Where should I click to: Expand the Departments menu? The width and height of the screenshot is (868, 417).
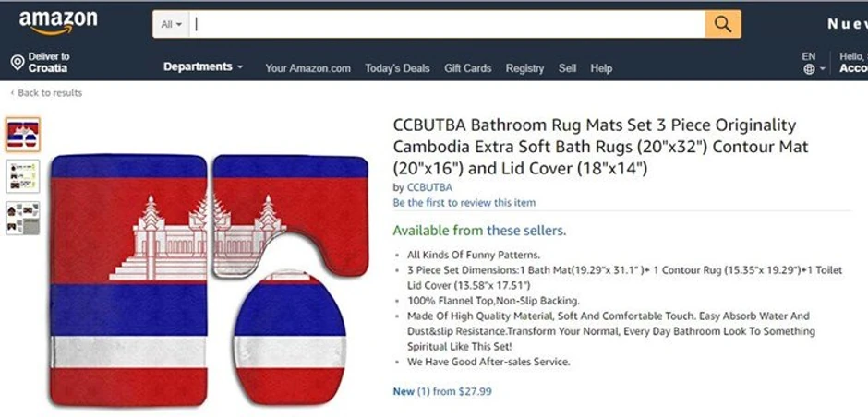pyautogui.click(x=203, y=66)
